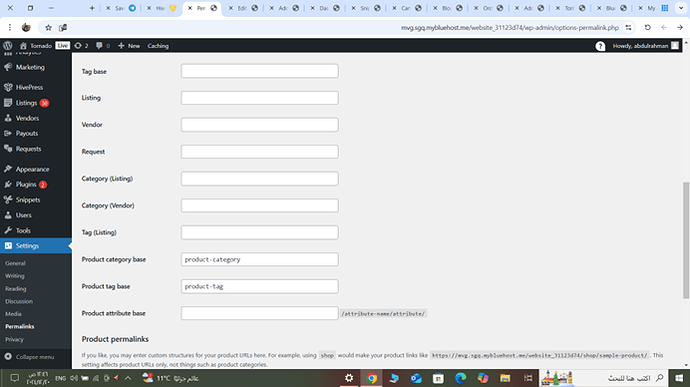
Task: Click the Tornado site home icon
Action: (23, 46)
